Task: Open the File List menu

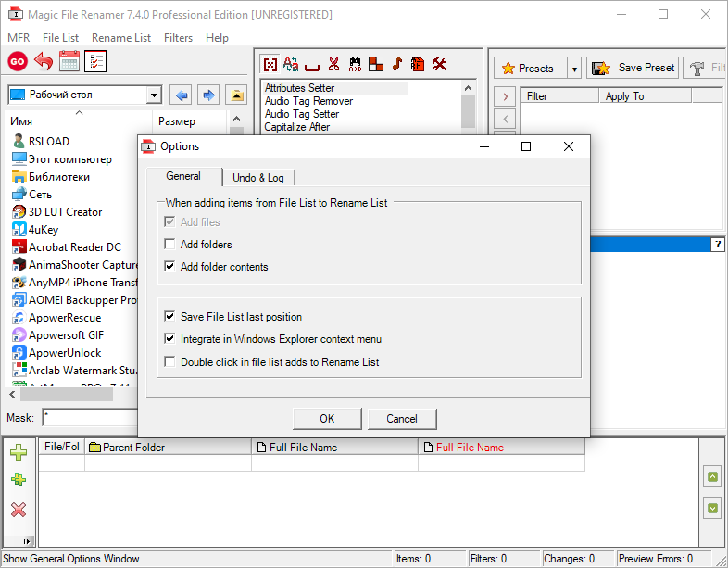Action: pyautogui.click(x=60, y=38)
